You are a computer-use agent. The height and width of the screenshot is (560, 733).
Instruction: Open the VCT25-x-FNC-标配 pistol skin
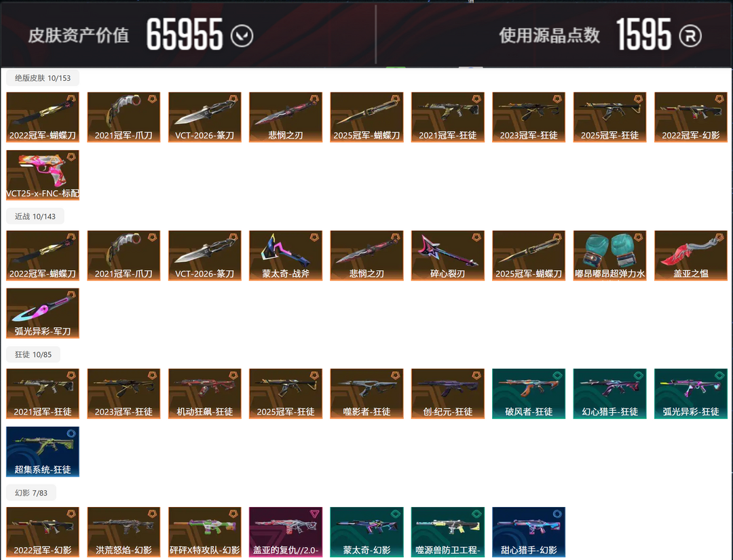[43, 175]
